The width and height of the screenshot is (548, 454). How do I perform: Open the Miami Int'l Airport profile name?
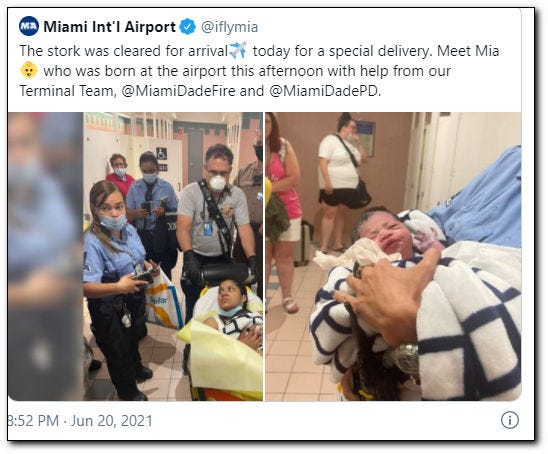[x=109, y=27]
